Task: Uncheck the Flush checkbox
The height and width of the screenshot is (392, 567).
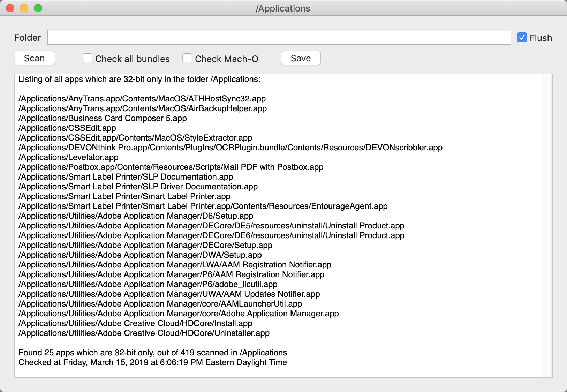Action: point(522,38)
